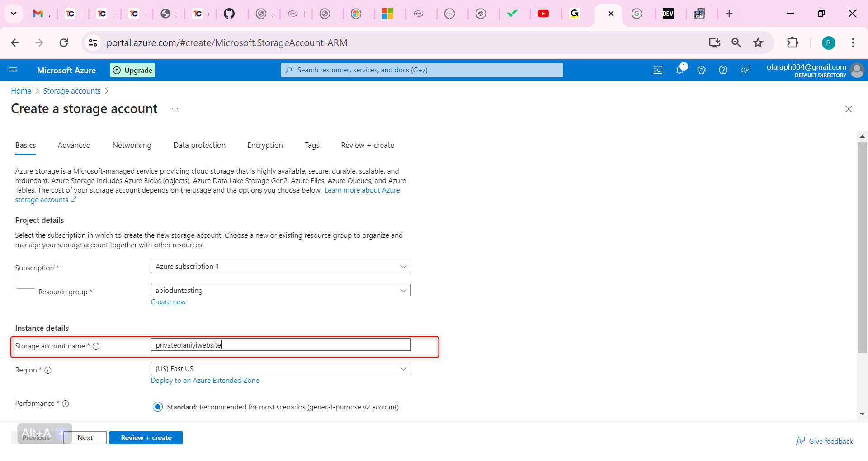This screenshot has width=868, height=461.
Task: Click the Review + create button
Action: (146, 437)
